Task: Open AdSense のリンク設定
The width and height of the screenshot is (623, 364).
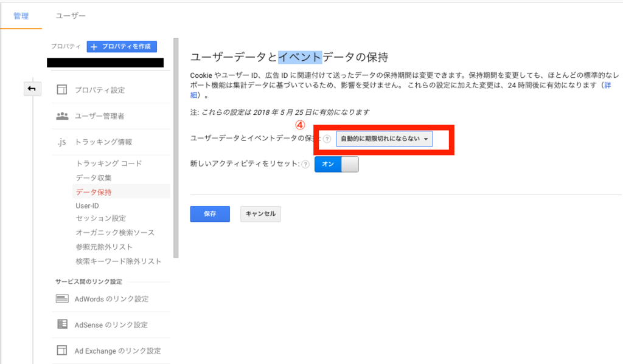Action: [111, 325]
